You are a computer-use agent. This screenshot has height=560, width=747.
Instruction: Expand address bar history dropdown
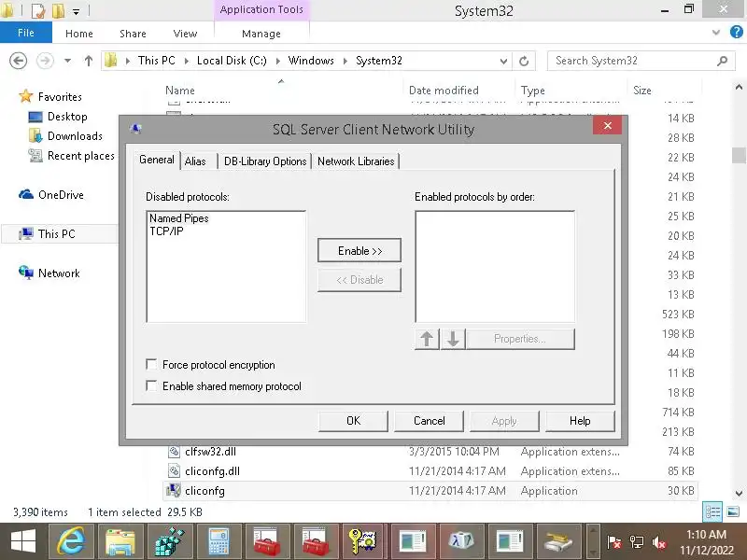click(x=503, y=61)
